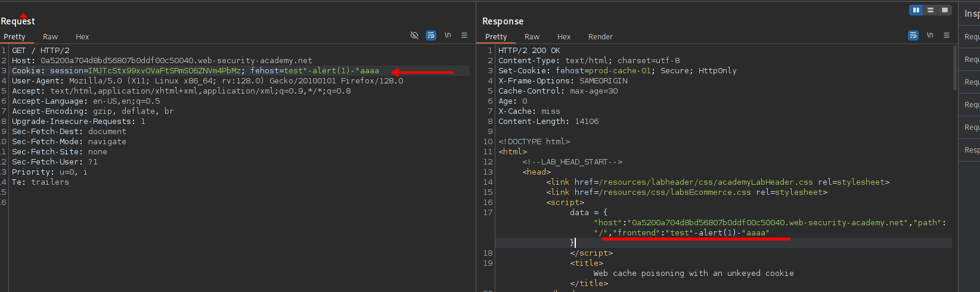Click the Age: 0 response header
Viewport: 980px width, 292px height.
click(513, 101)
